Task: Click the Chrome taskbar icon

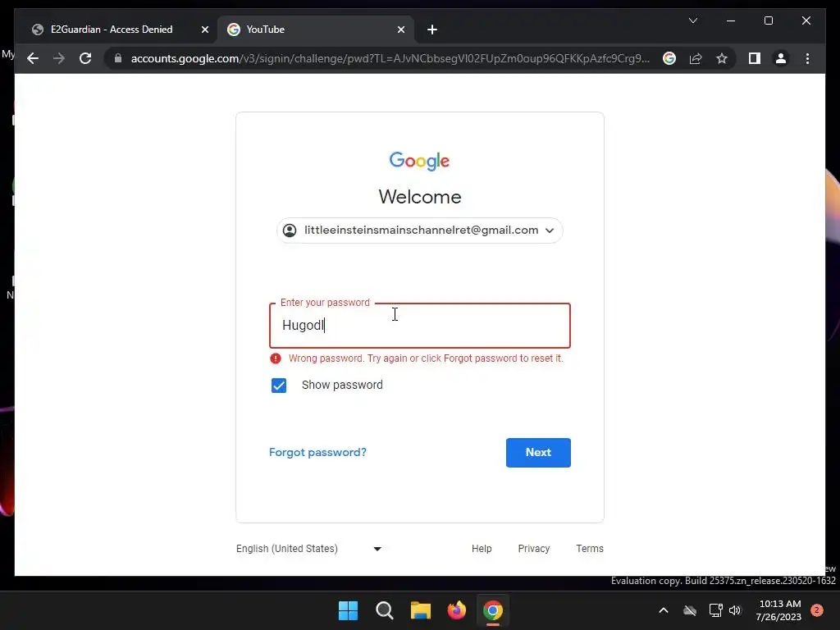Action: 493,610
